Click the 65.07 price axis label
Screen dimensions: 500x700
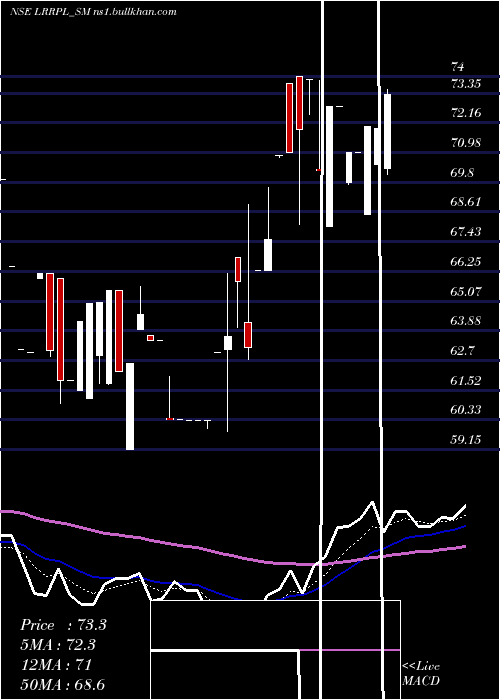[x=466, y=292]
